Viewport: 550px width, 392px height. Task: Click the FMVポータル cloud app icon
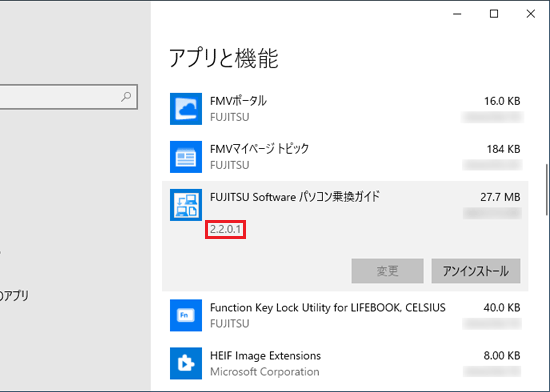point(186,109)
